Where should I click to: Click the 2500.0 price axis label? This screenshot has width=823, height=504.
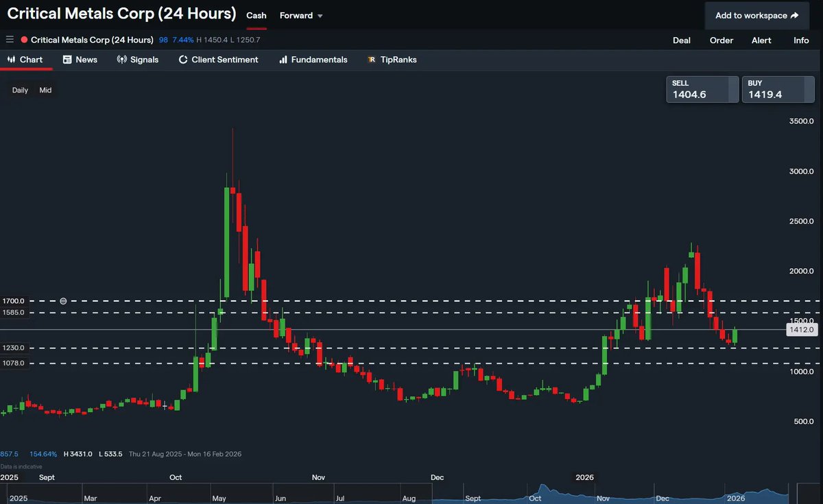(x=802, y=221)
